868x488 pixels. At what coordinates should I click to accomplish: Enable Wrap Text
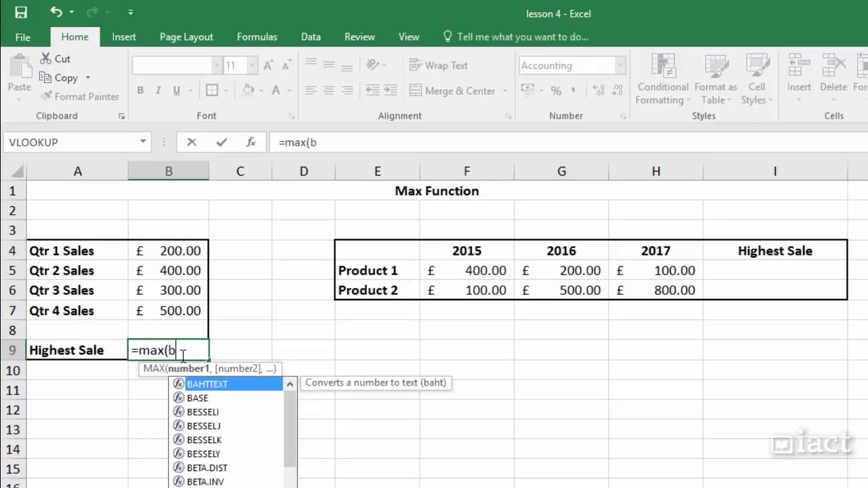439,66
